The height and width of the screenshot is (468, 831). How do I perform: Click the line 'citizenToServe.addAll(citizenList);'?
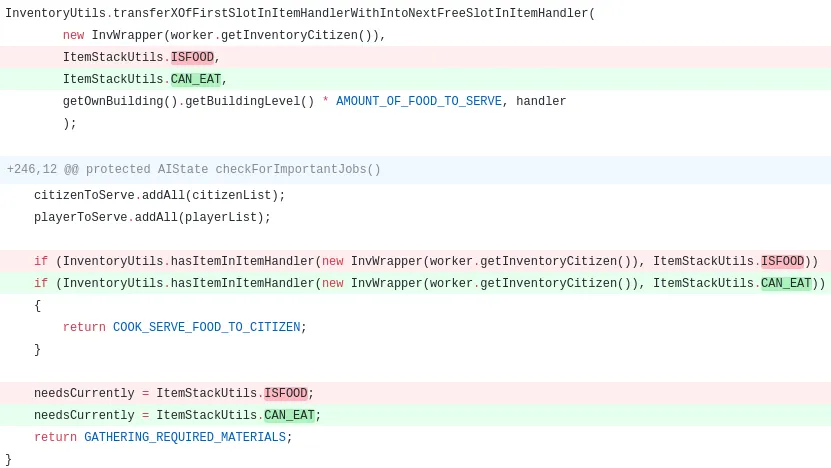click(160, 196)
